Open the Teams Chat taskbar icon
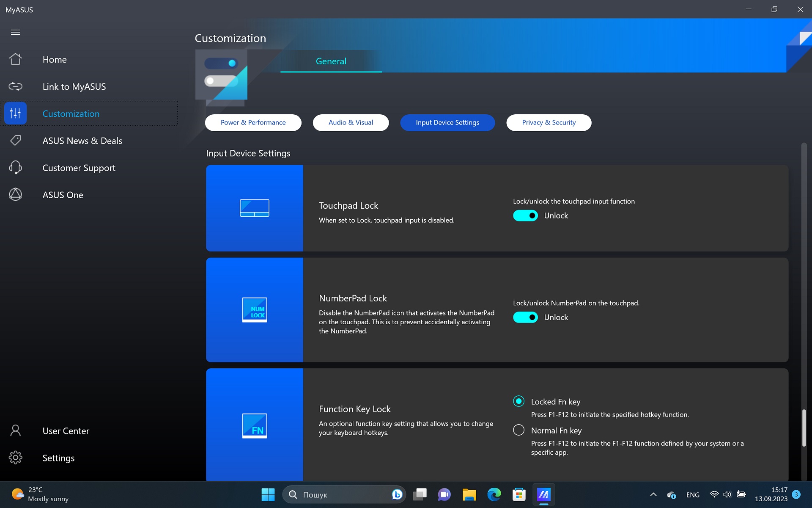 pos(444,494)
